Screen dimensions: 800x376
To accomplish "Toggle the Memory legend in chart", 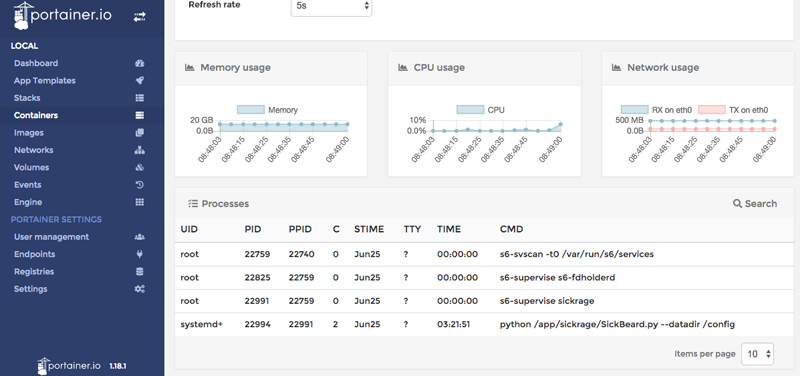I will 267,110.
